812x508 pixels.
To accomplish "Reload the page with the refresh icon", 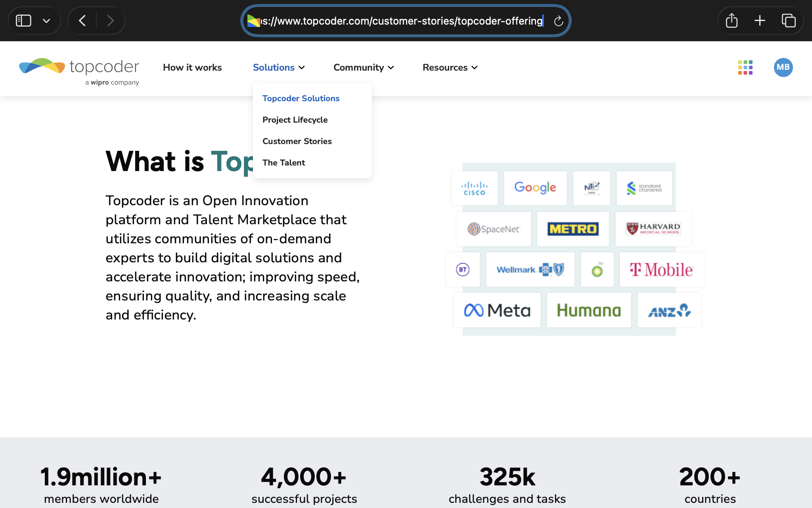I will pos(558,21).
